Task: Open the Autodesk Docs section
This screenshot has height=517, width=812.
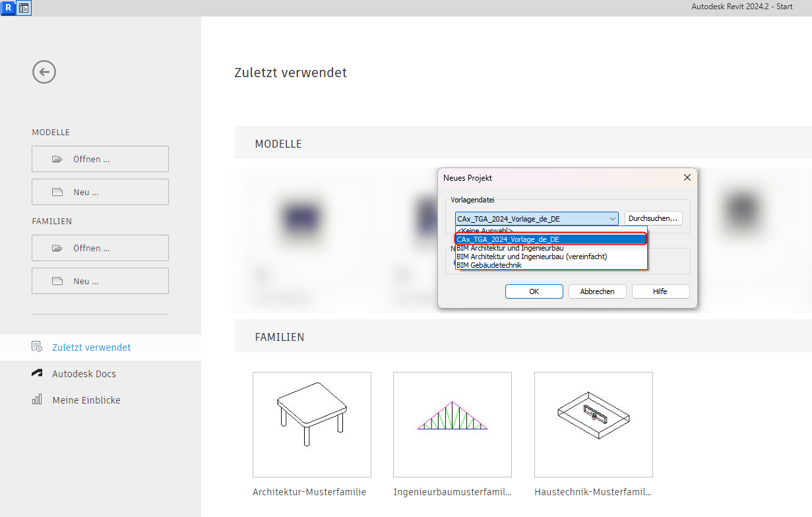Action: 84,374
